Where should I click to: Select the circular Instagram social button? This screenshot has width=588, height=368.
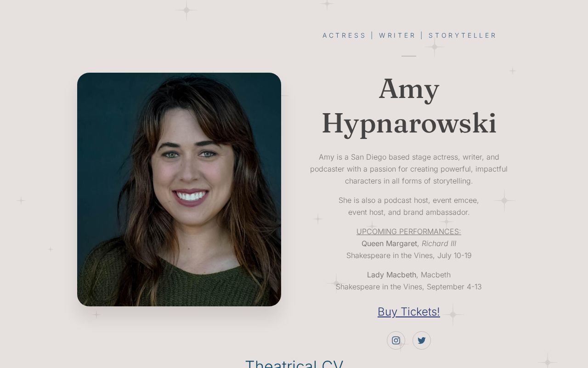[396, 340]
